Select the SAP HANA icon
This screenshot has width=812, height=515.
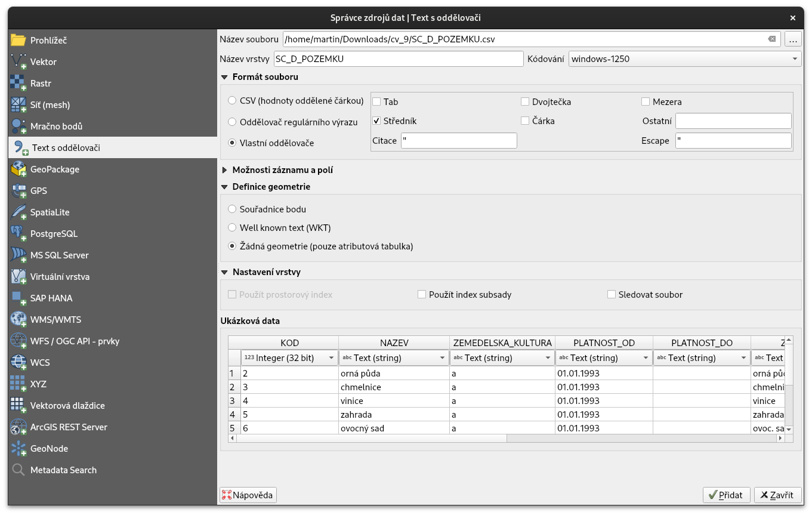(x=18, y=298)
